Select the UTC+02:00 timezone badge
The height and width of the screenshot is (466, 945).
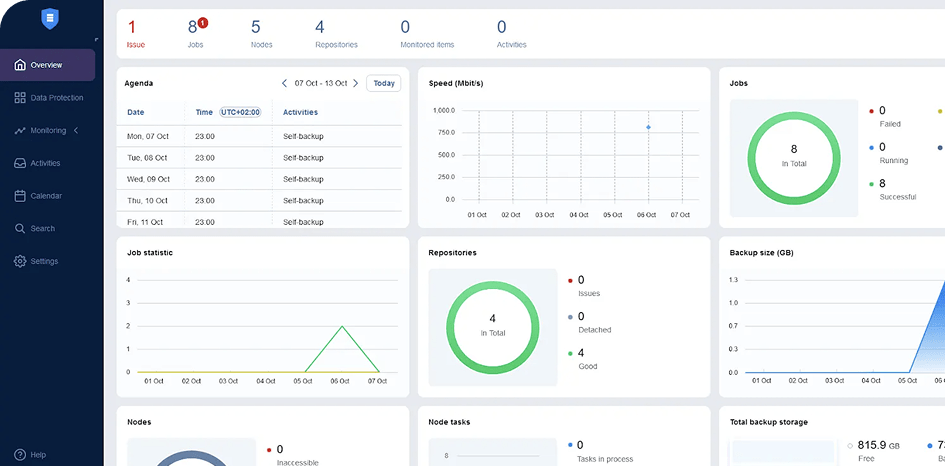pos(240,112)
